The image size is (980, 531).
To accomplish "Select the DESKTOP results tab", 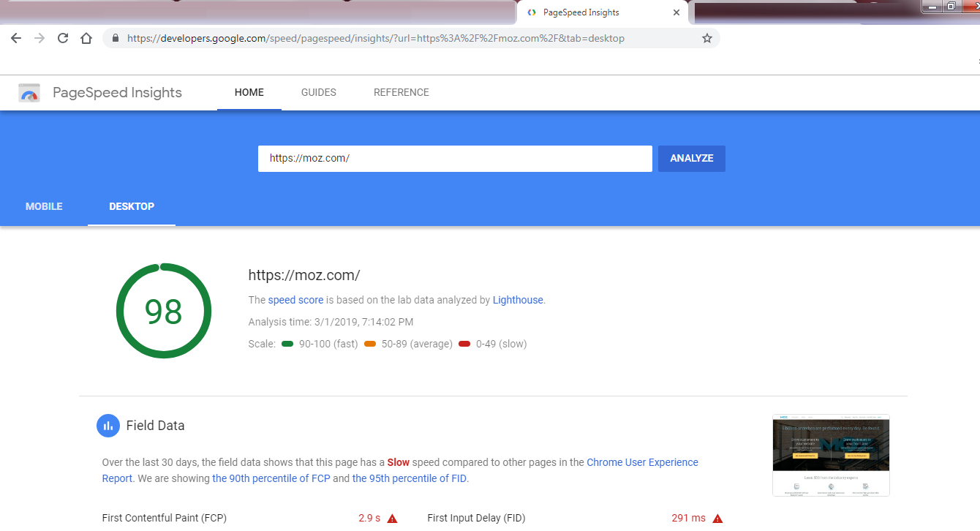I will 132,206.
